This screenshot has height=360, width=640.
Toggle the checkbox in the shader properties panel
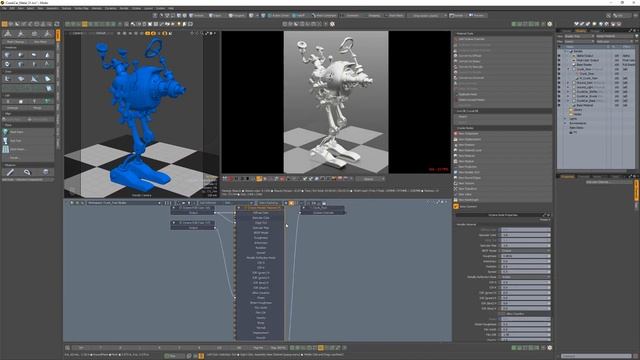(x=502, y=313)
